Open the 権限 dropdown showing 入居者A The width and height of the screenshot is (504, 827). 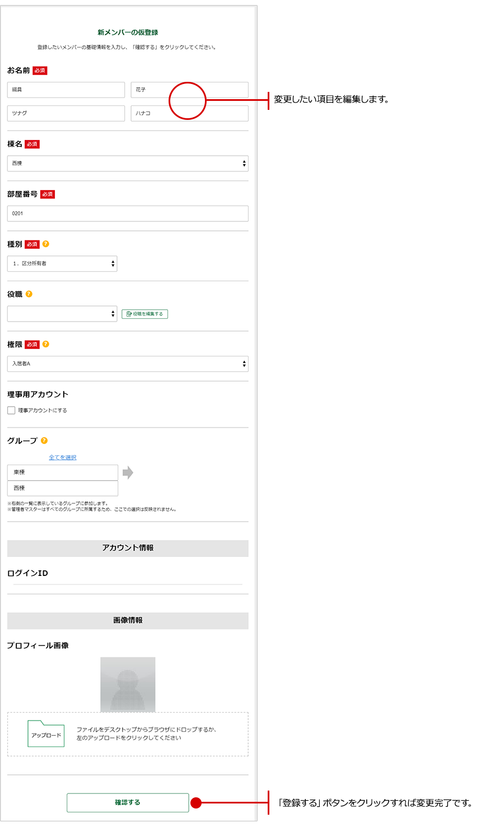click(x=128, y=364)
